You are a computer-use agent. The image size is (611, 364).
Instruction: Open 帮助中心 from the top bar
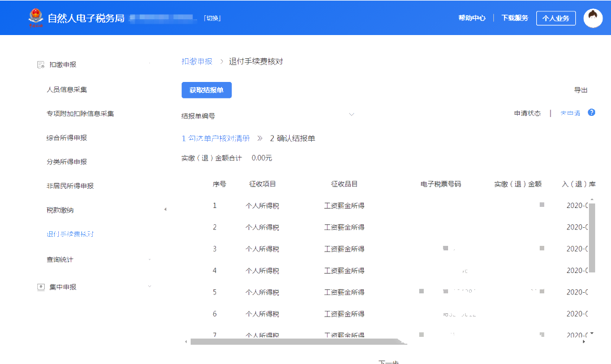(x=474, y=18)
